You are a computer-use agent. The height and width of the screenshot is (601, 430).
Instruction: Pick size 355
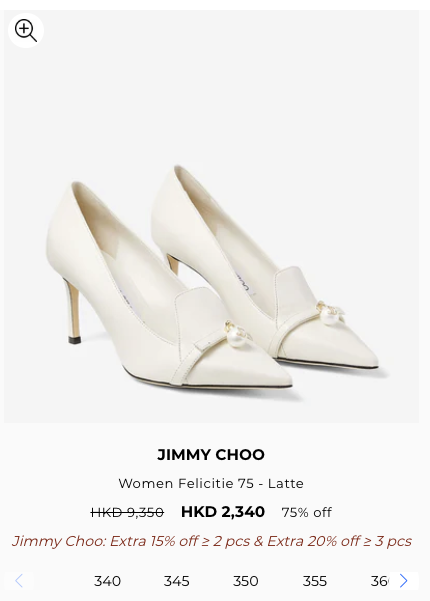(315, 581)
